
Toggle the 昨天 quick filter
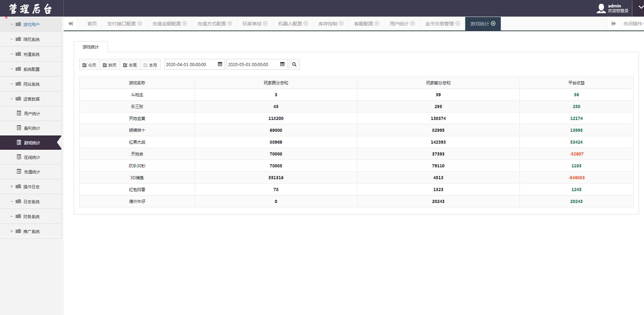(x=109, y=65)
